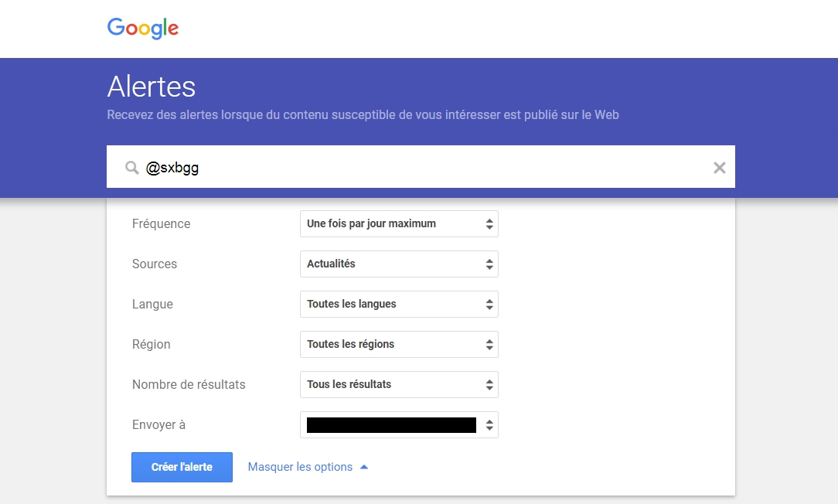The image size is (838, 504).
Task: Open the Région dropdown
Action: click(399, 344)
